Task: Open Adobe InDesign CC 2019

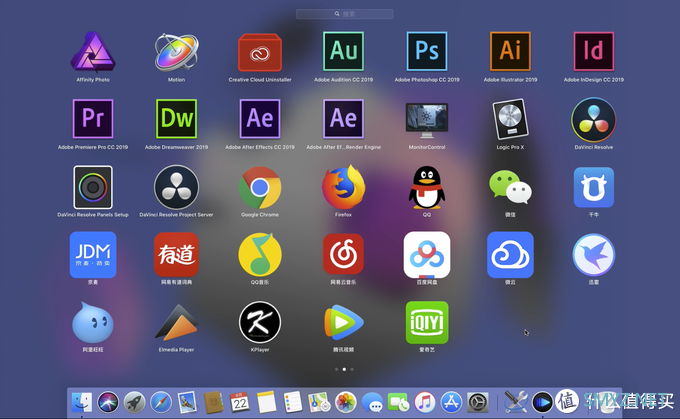Action: coord(594,51)
